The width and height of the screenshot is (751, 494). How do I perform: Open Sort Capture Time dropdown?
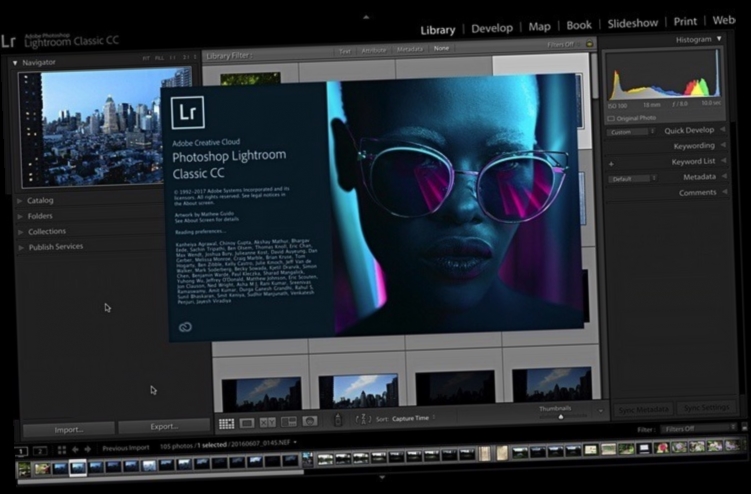tap(414, 418)
